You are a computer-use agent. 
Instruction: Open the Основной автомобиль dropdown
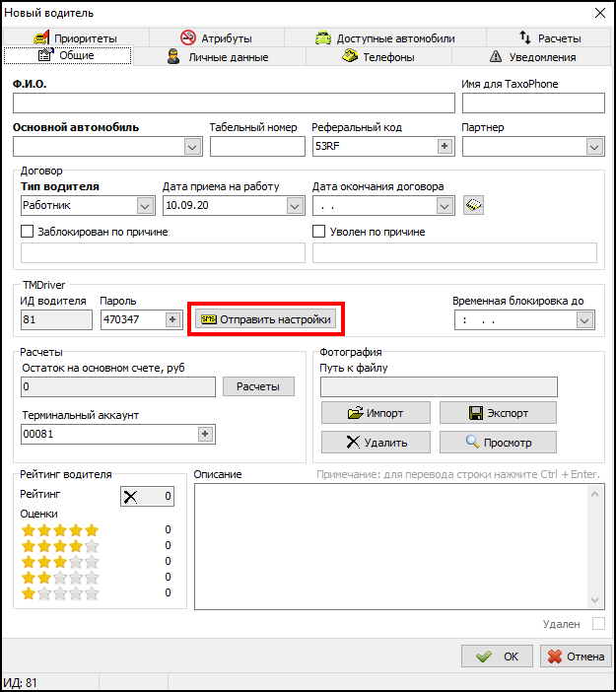pos(192,146)
